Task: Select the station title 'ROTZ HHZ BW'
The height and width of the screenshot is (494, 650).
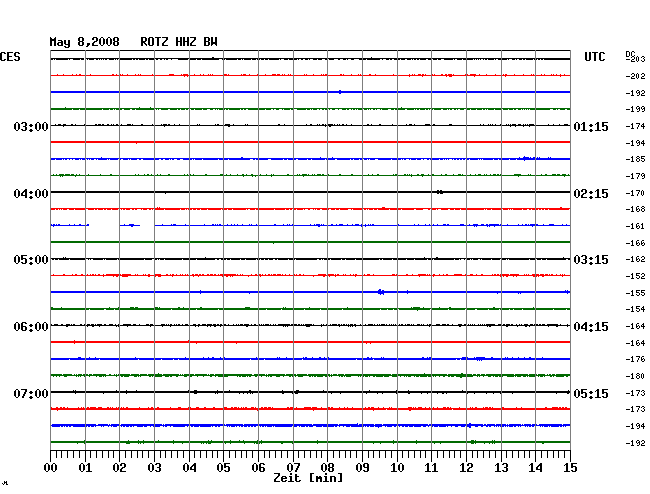Action: click(x=179, y=42)
